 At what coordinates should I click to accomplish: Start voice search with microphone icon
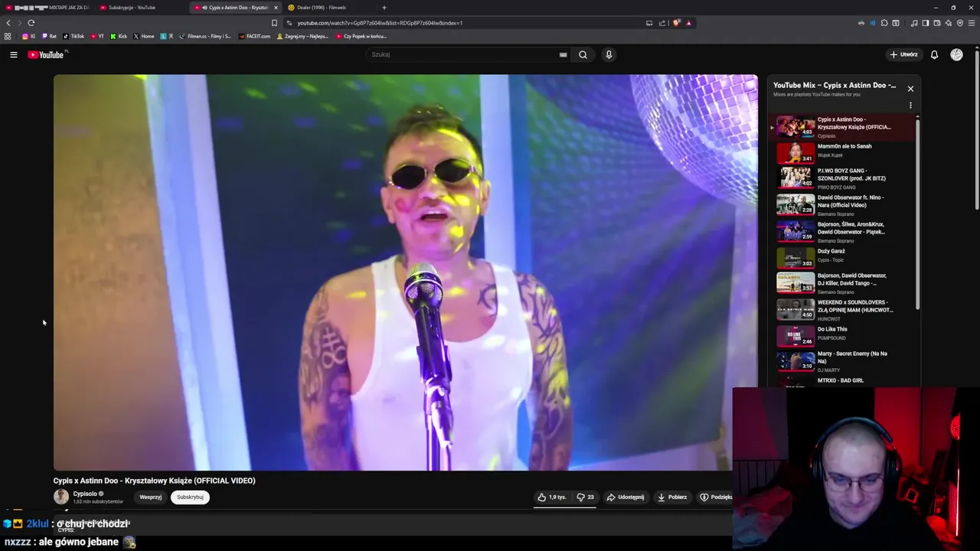(x=609, y=54)
